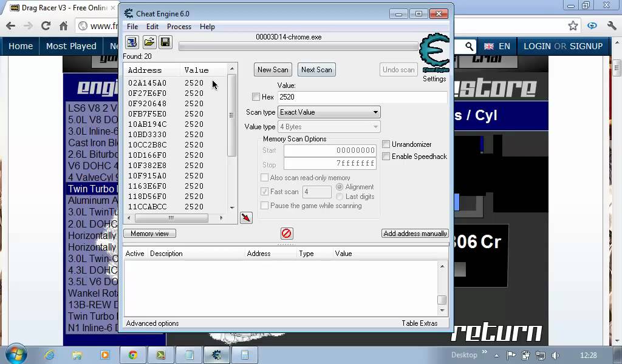Image resolution: width=622 pixels, height=364 pixels.
Task: Select the Last digits radio button
Action: click(340, 197)
